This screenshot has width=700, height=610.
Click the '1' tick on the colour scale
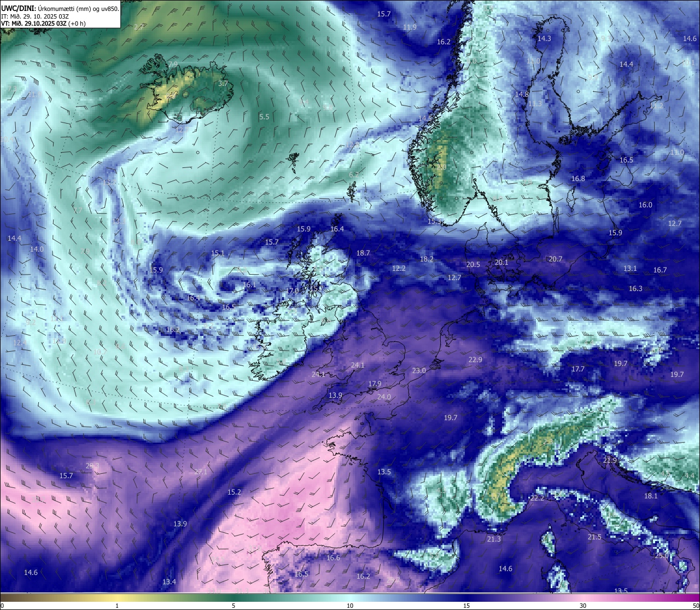pos(117,606)
